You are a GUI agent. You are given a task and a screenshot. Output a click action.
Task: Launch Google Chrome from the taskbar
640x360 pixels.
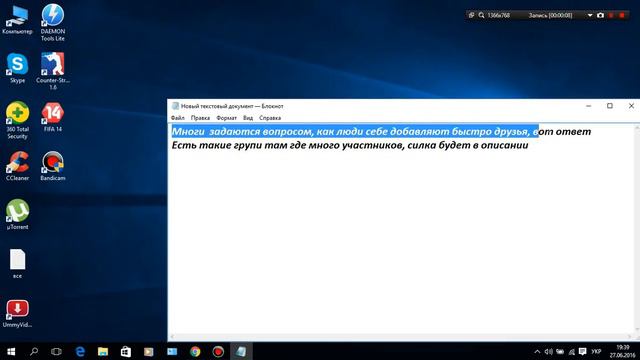[x=195, y=351]
